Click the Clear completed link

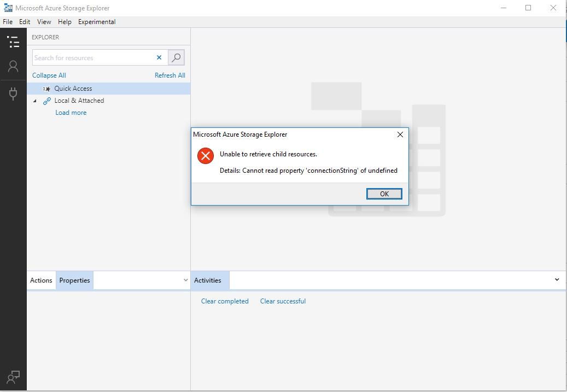(x=225, y=301)
